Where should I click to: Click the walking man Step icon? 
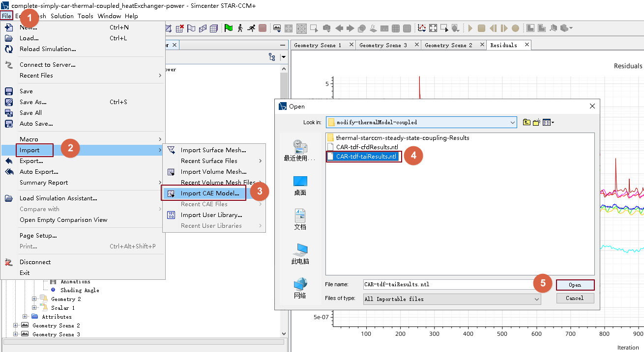(x=240, y=28)
